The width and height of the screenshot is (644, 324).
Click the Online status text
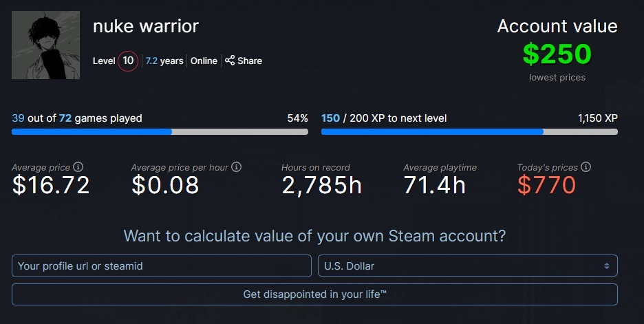pos(204,61)
